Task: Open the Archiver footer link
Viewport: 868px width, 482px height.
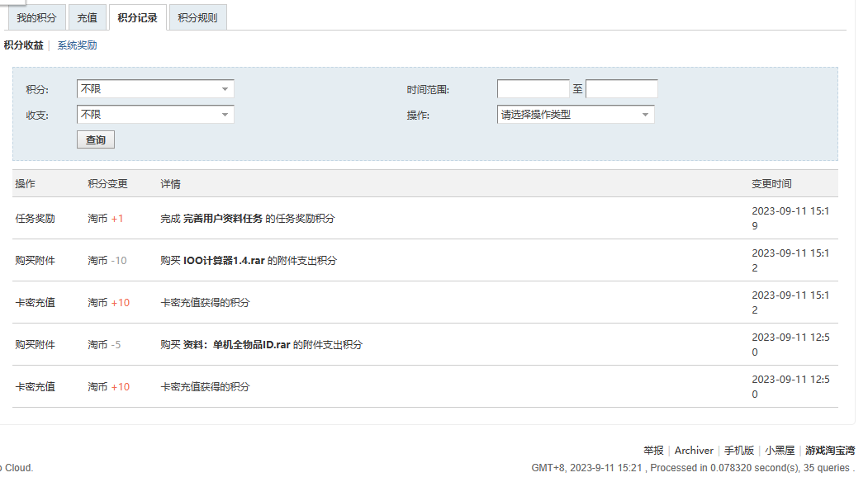Action: pos(694,451)
